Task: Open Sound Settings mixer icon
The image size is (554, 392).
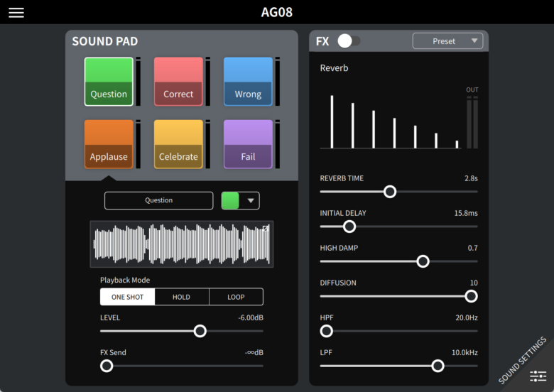Action: pos(538,376)
